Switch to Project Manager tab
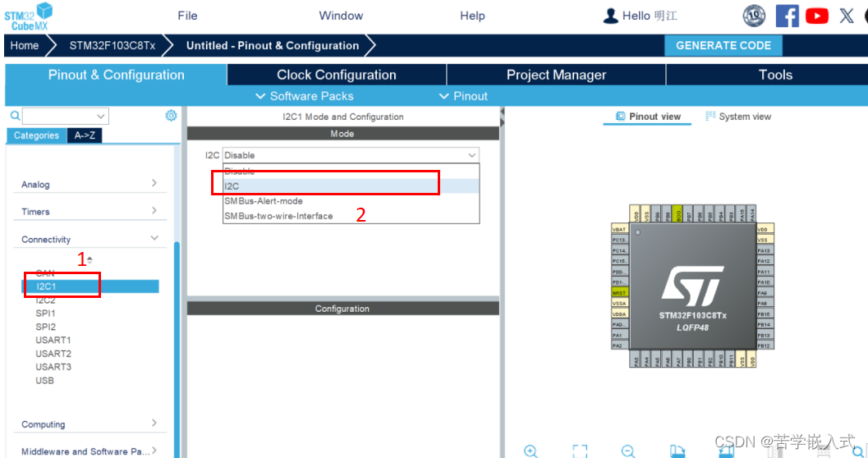This screenshot has width=868, height=458. tap(556, 75)
